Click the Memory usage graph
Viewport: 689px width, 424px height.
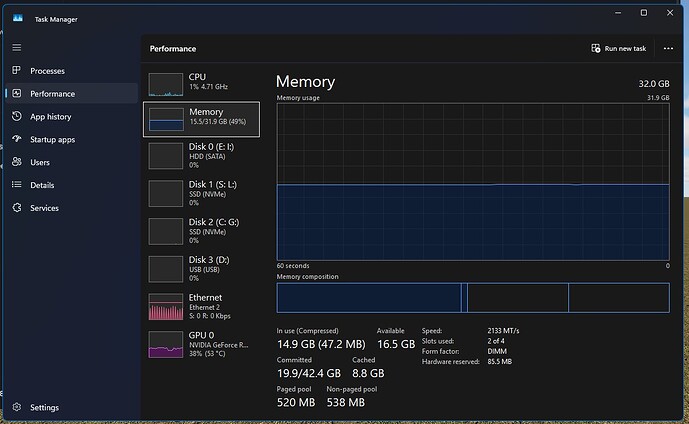(x=473, y=182)
